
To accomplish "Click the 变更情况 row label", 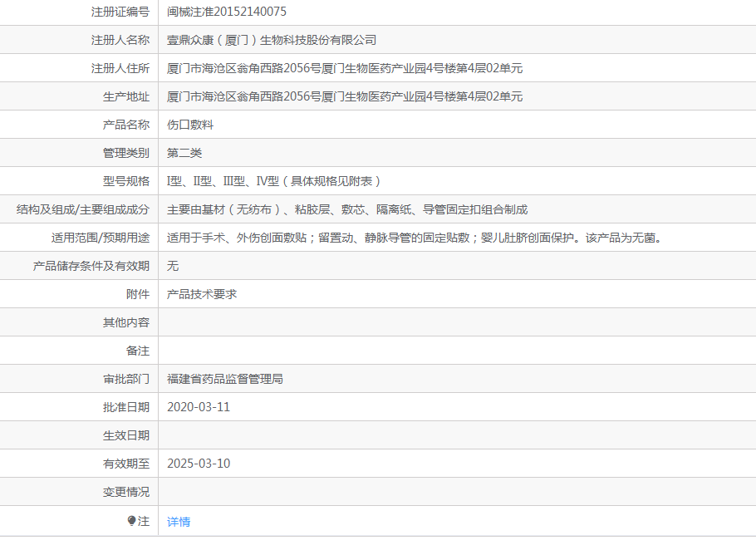I will (125, 492).
